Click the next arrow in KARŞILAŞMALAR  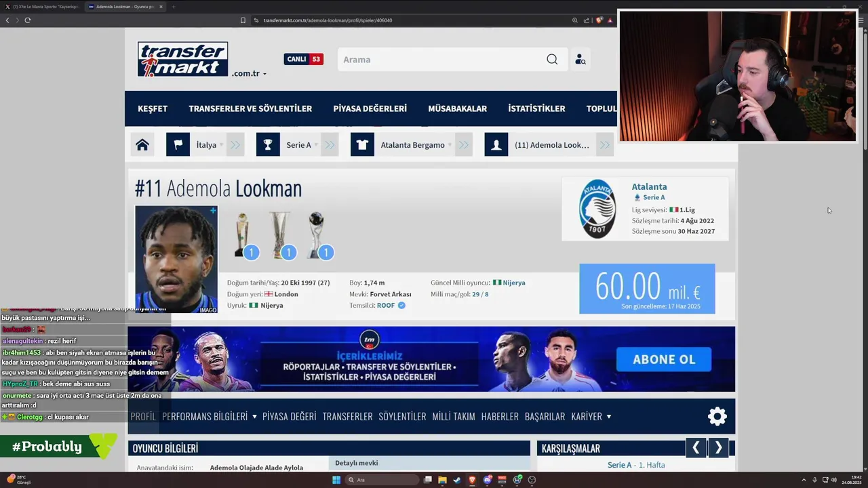(x=719, y=447)
